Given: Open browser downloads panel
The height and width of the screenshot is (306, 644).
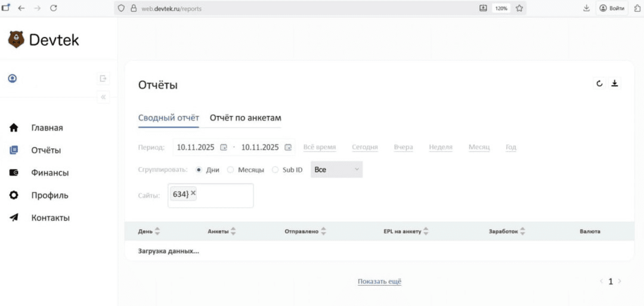Looking at the screenshot, I should click(x=587, y=8).
